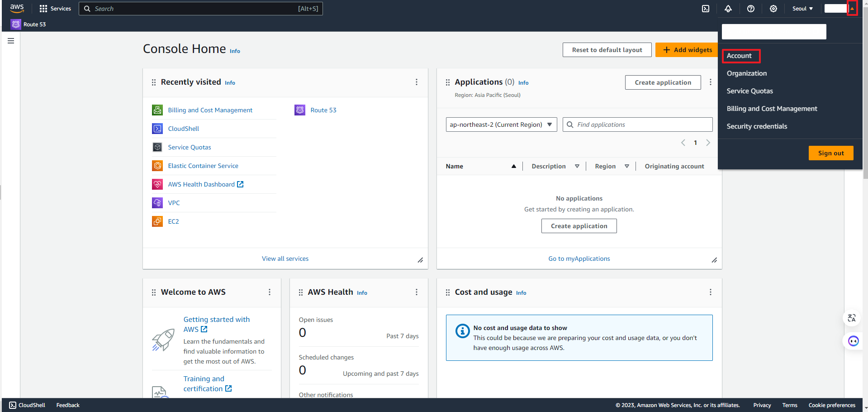
Task: Click Create application in widget header
Action: click(663, 82)
